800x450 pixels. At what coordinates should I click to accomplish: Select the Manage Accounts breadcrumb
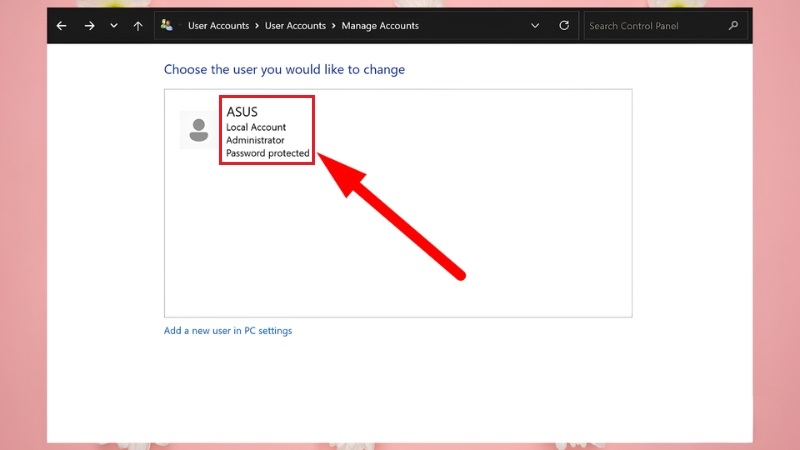(380, 26)
